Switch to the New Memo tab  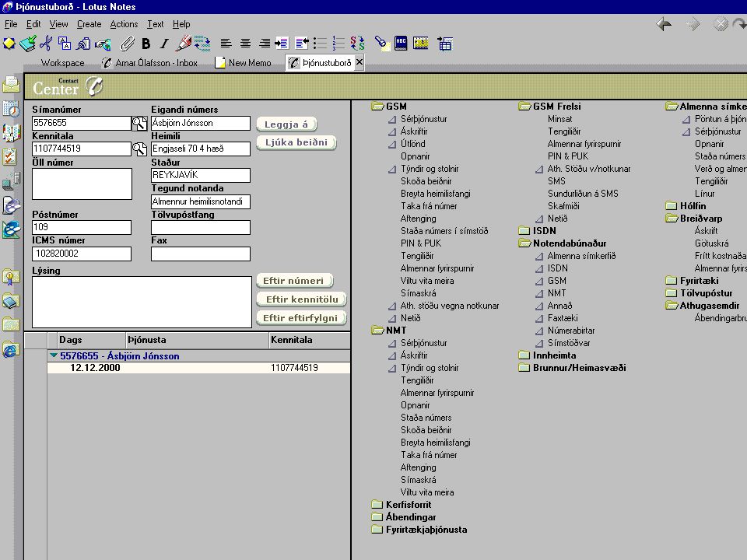pos(243,63)
